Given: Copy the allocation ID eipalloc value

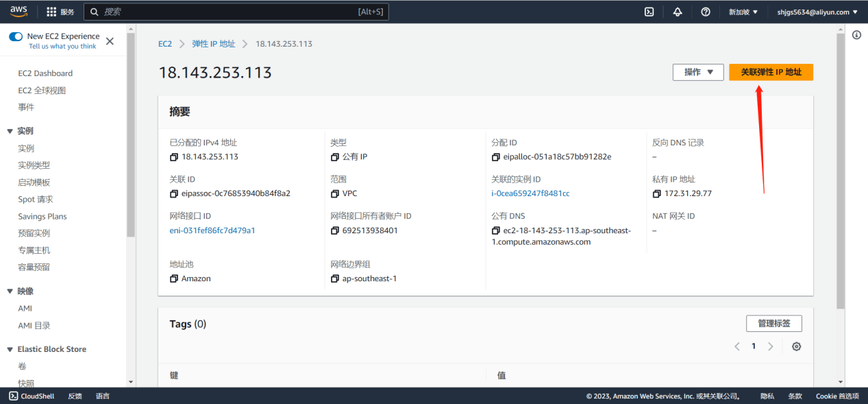Looking at the screenshot, I should tap(496, 157).
